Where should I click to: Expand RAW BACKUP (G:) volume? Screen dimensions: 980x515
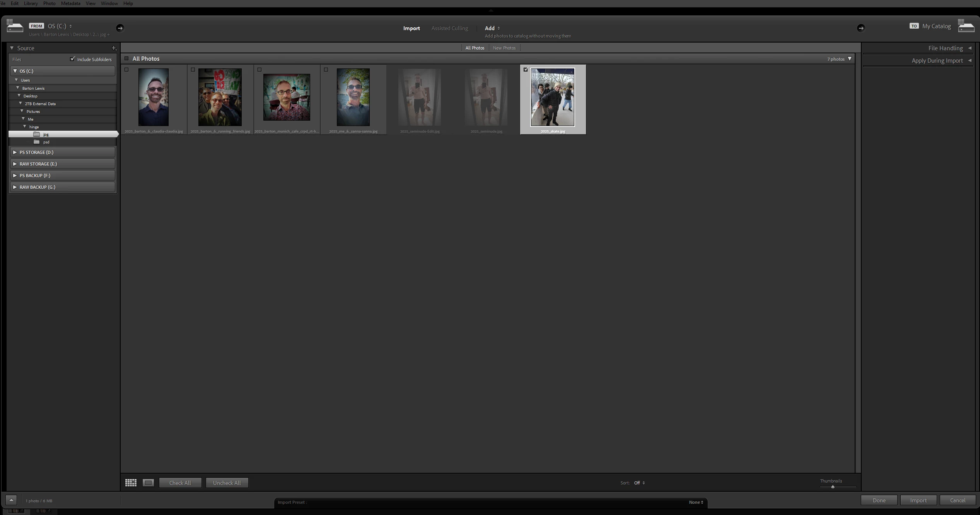tap(15, 187)
